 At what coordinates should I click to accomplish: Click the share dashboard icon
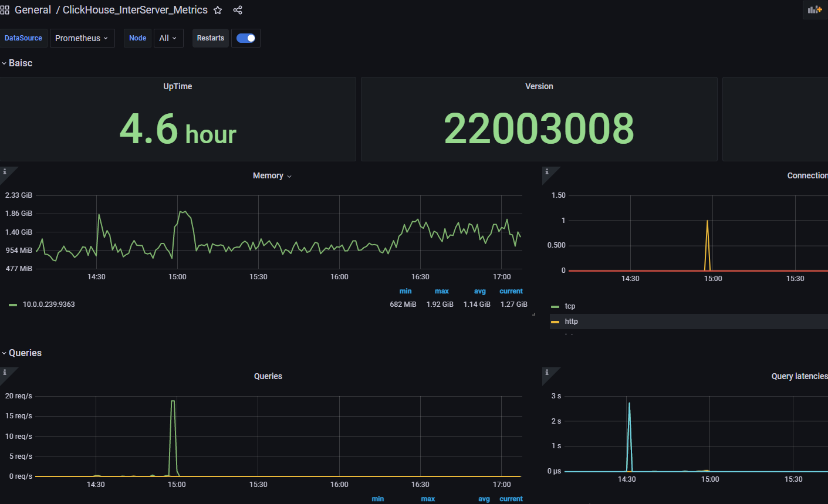pyautogui.click(x=238, y=10)
